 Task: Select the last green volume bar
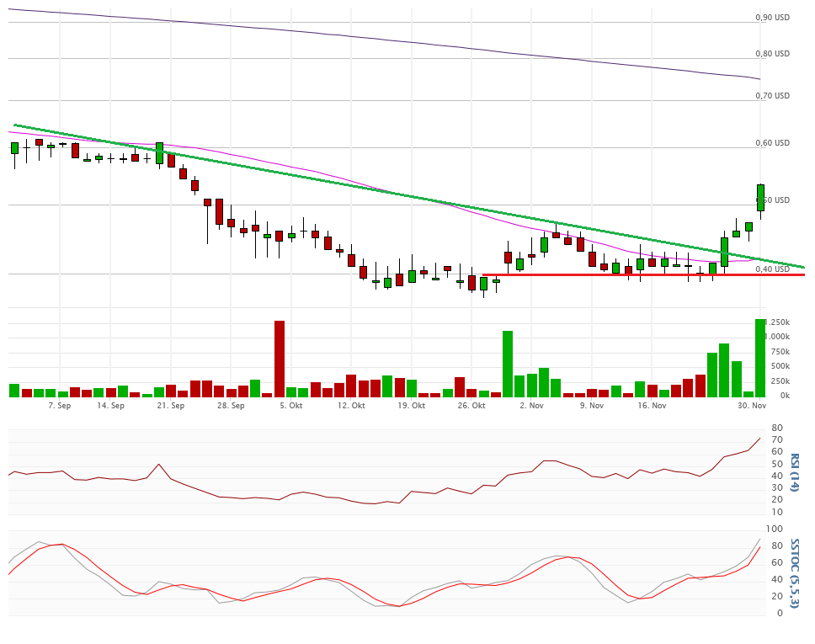pos(760,358)
